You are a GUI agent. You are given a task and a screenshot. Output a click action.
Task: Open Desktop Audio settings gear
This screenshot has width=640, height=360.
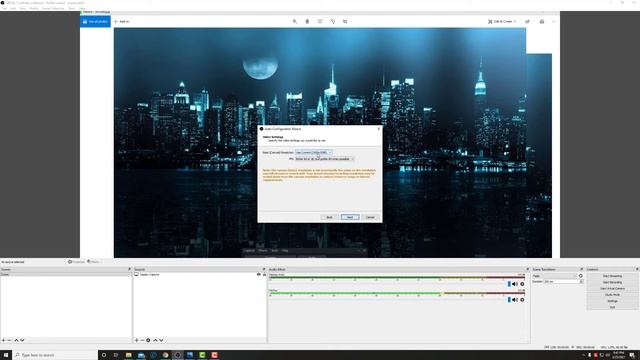[x=522, y=284]
